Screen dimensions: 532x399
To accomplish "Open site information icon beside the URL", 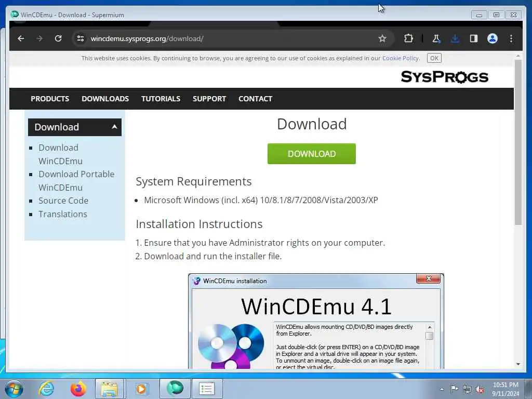I will point(81,38).
